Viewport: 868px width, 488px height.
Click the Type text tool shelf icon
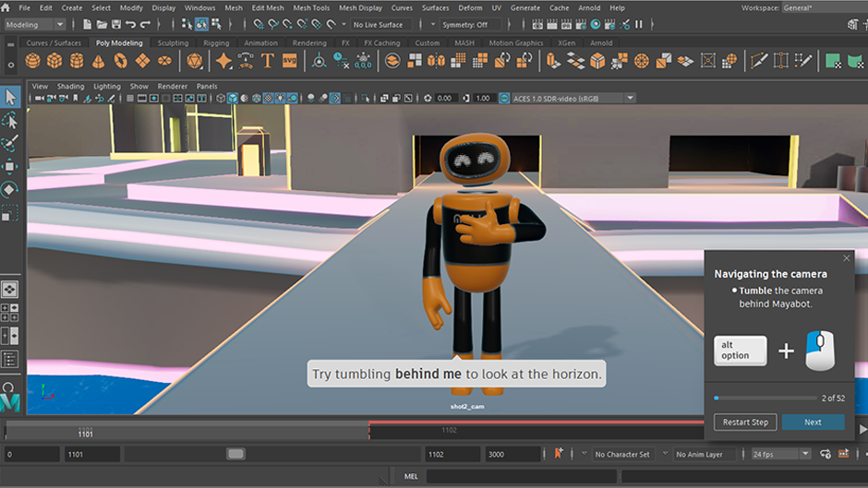point(268,61)
